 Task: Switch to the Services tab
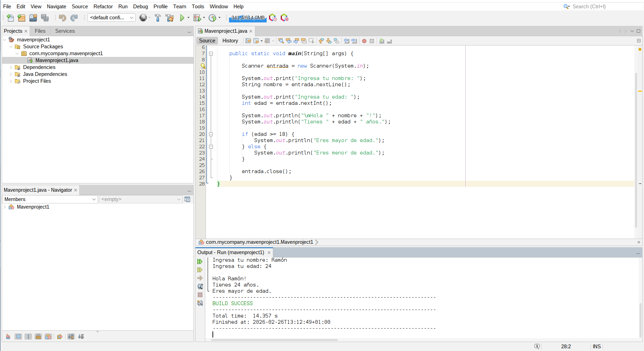tap(65, 31)
